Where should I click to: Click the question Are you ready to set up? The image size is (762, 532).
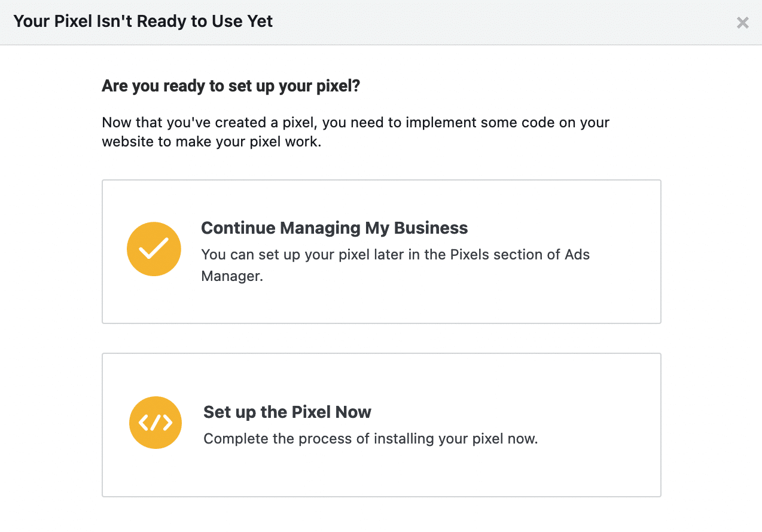230,85
